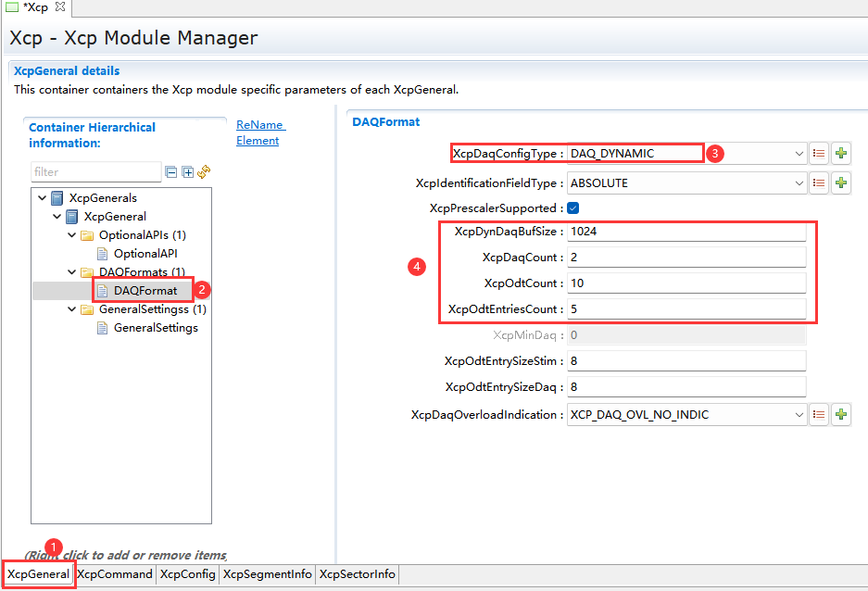The image size is (868, 591).
Task: Click the refresh tree icon next to filter
Action: (204, 172)
